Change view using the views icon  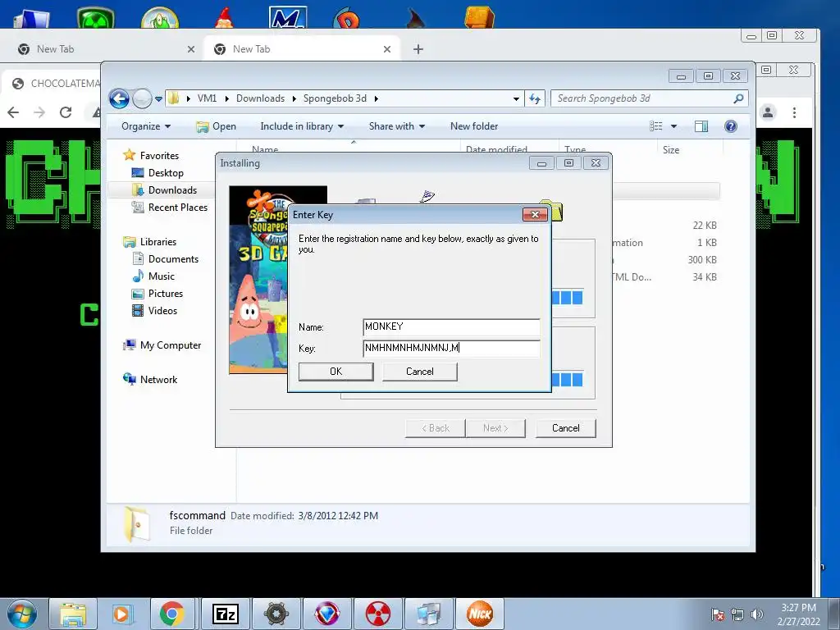coord(655,126)
